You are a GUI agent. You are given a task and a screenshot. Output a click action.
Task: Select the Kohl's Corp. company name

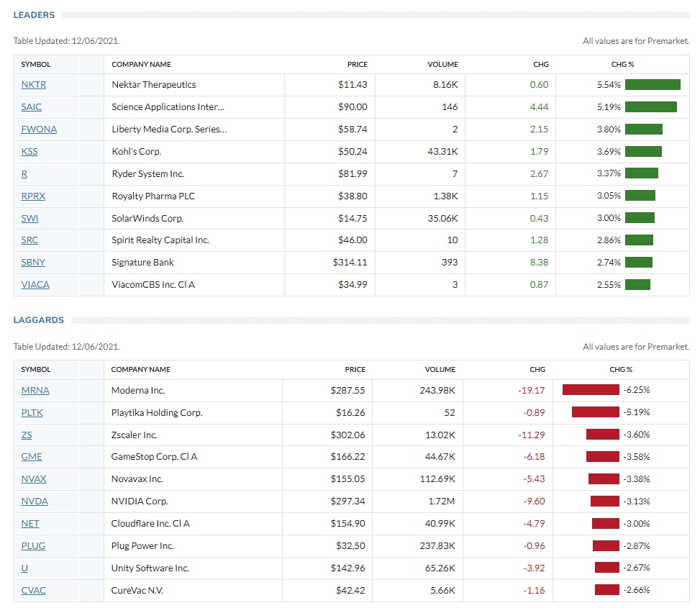coord(137,152)
